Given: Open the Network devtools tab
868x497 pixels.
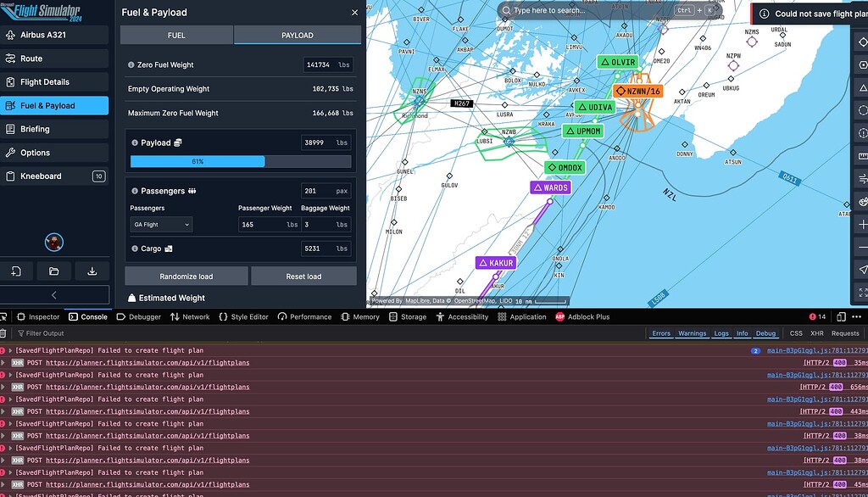Looking at the screenshot, I should 190,316.
